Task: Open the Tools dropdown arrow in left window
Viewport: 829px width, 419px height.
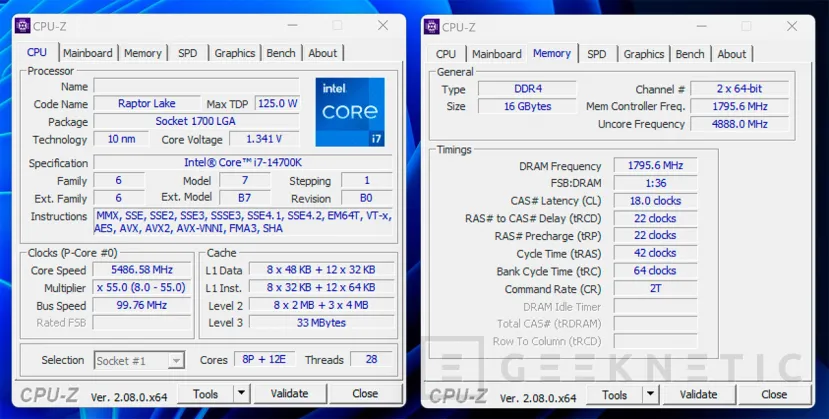Action: pos(242,394)
